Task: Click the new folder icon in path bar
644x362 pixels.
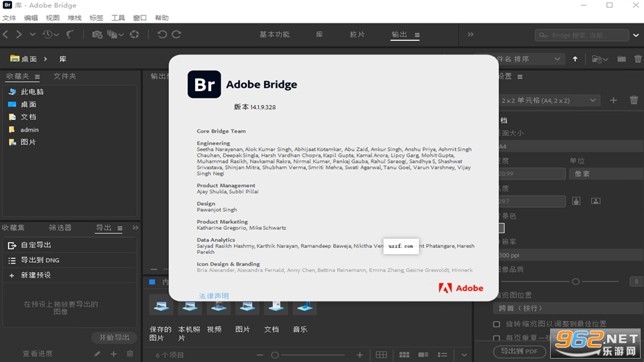Action: point(621,59)
